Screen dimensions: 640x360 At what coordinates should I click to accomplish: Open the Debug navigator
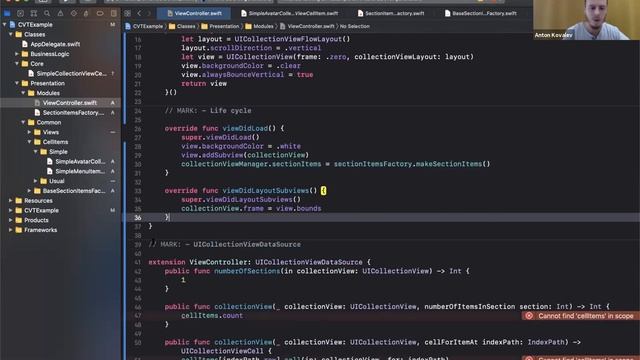click(86, 13)
